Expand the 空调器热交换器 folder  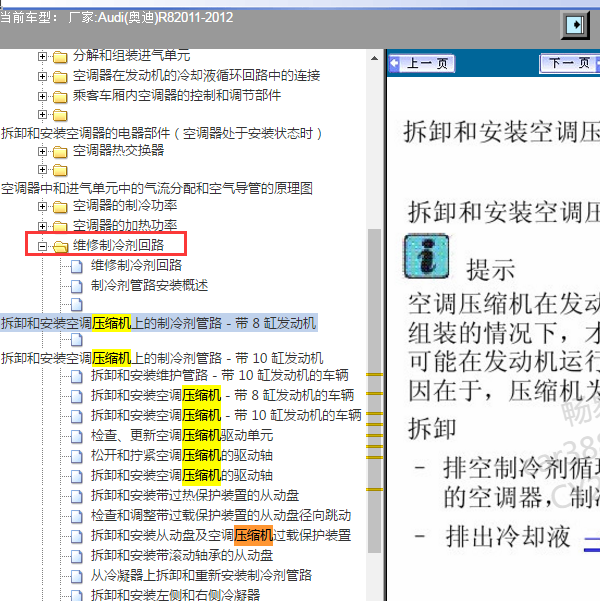[42, 151]
